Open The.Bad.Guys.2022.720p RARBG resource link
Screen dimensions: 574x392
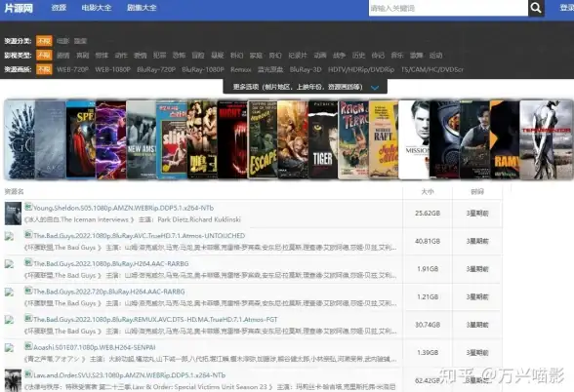click(109, 292)
